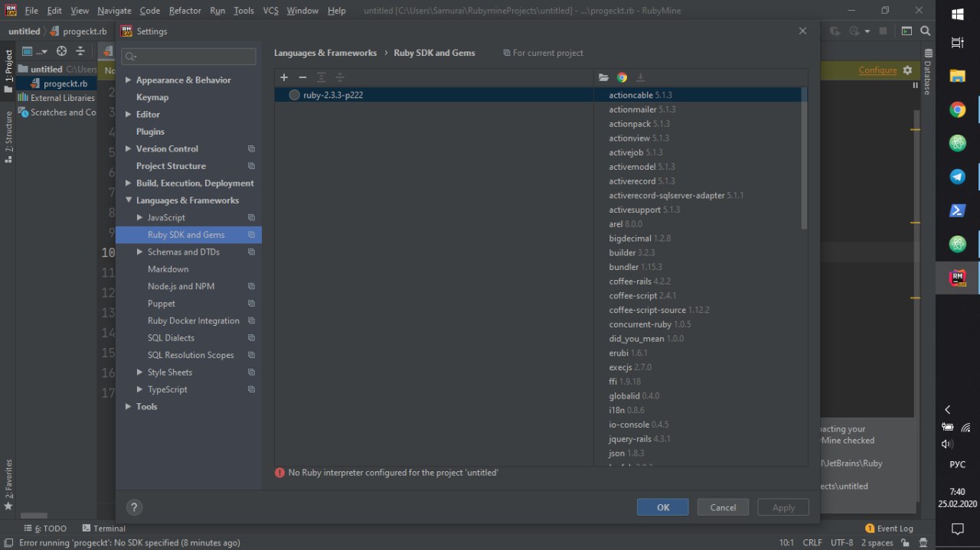
Task: Click the search magnifier in RubyMine toolbar
Action: (x=926, y=31)
